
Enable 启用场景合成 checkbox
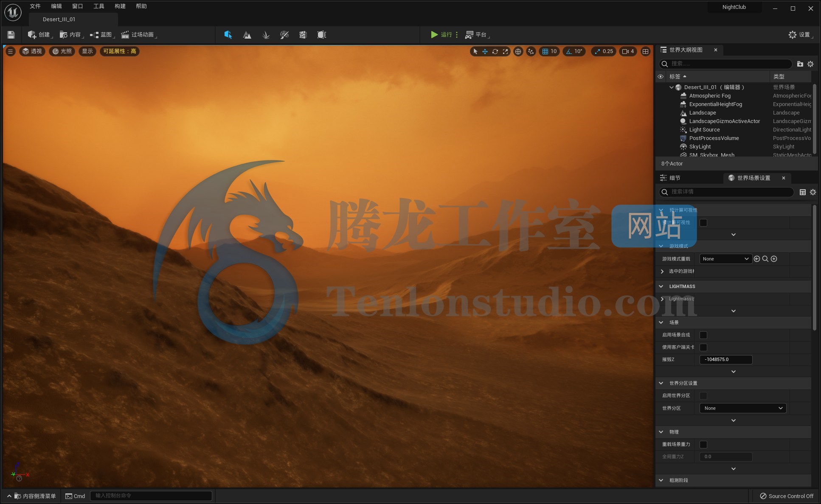(703, 335)
